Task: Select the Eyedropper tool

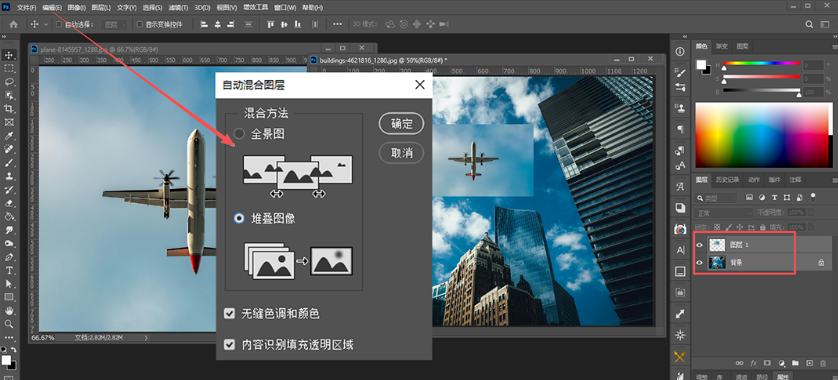Action: tap(9, 136)
